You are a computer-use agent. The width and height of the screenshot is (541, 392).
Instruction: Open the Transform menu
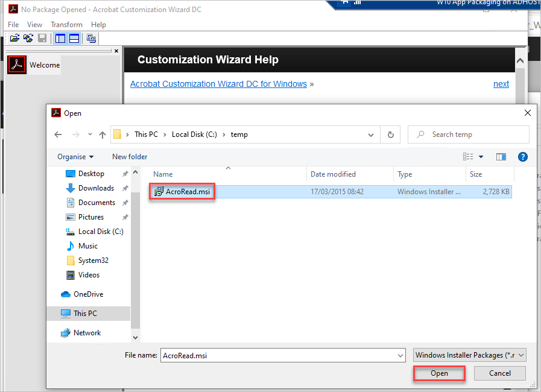[66, 25]
